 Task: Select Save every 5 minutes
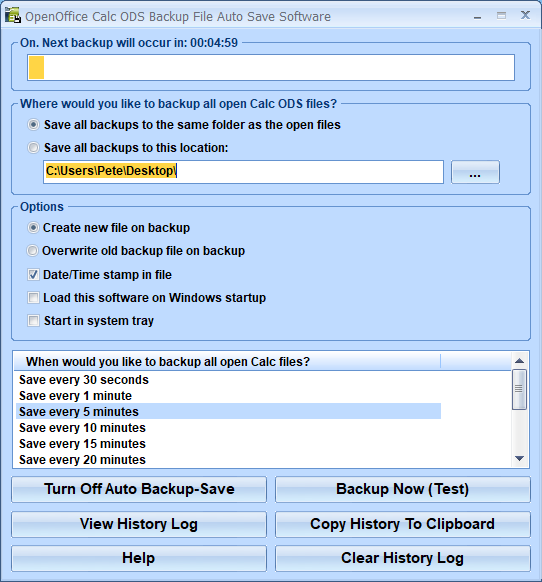pos(228,411)
